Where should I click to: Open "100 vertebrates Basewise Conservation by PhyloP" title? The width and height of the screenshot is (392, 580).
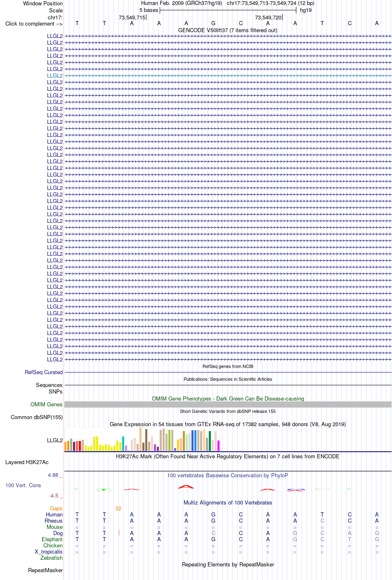228,475
